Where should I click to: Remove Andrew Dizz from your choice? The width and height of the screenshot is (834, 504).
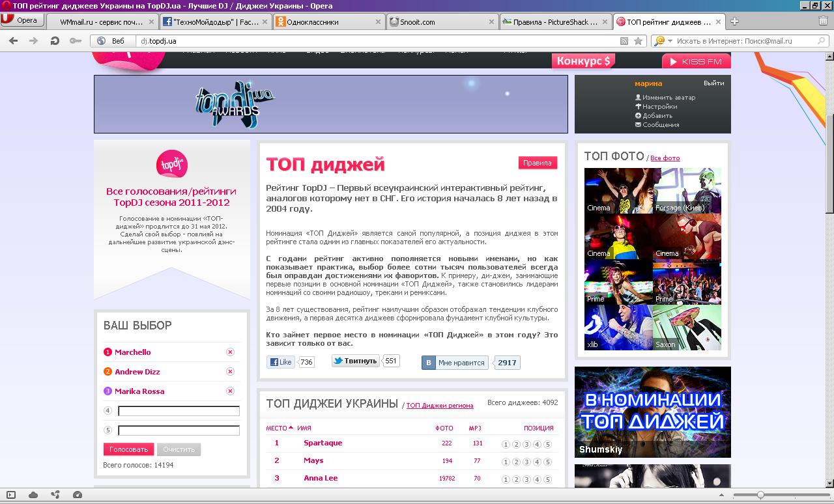click(x=230, y=372)
